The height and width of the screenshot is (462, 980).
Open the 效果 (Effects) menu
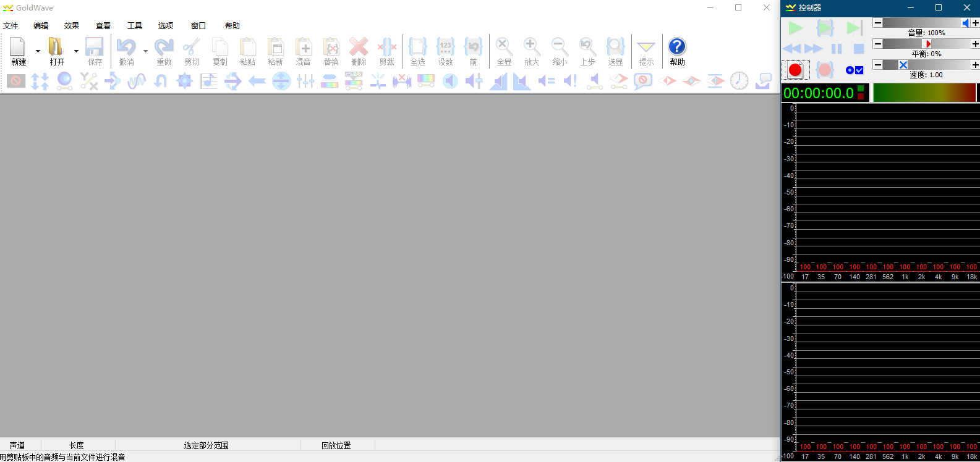pyautogui.click(x=72, y=26)
